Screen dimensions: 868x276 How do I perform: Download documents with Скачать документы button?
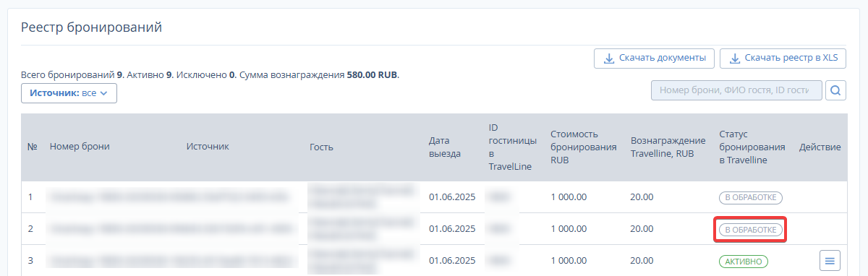(x=655, y=58)
